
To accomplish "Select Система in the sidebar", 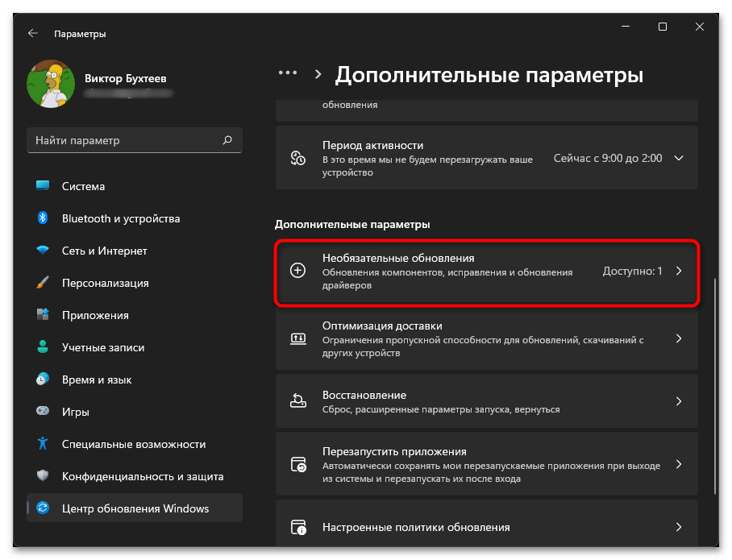I will pos(135,186).
